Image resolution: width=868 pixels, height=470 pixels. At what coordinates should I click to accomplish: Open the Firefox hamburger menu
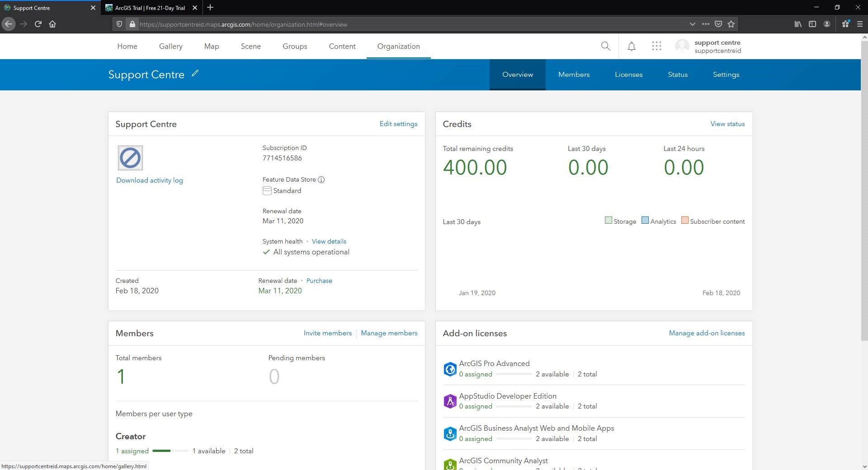point(860,24)
